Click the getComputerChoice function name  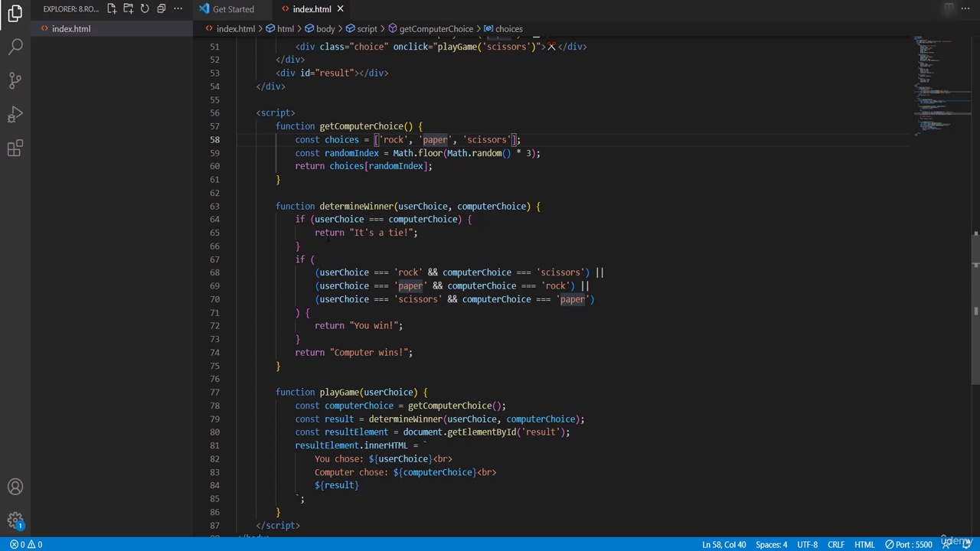361,126
